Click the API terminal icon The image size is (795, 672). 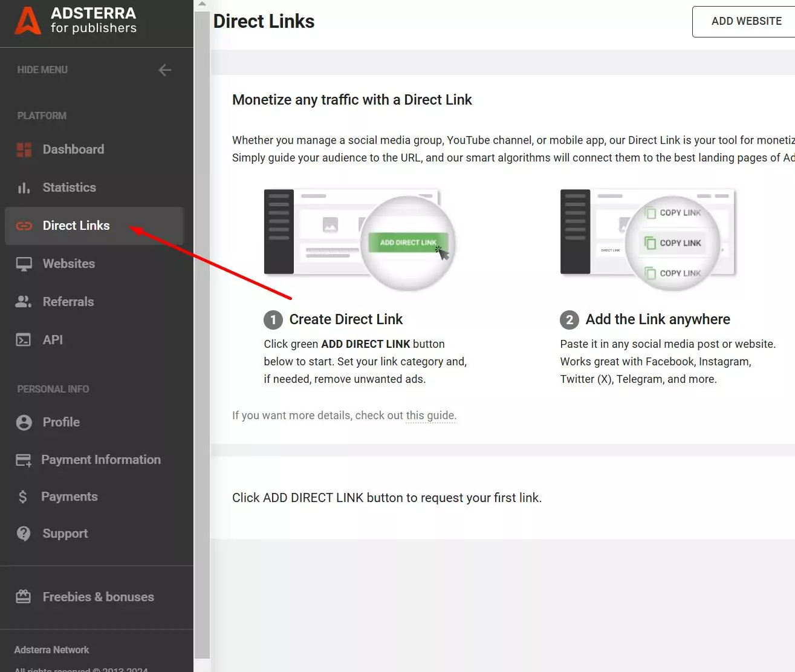point(23,339)
